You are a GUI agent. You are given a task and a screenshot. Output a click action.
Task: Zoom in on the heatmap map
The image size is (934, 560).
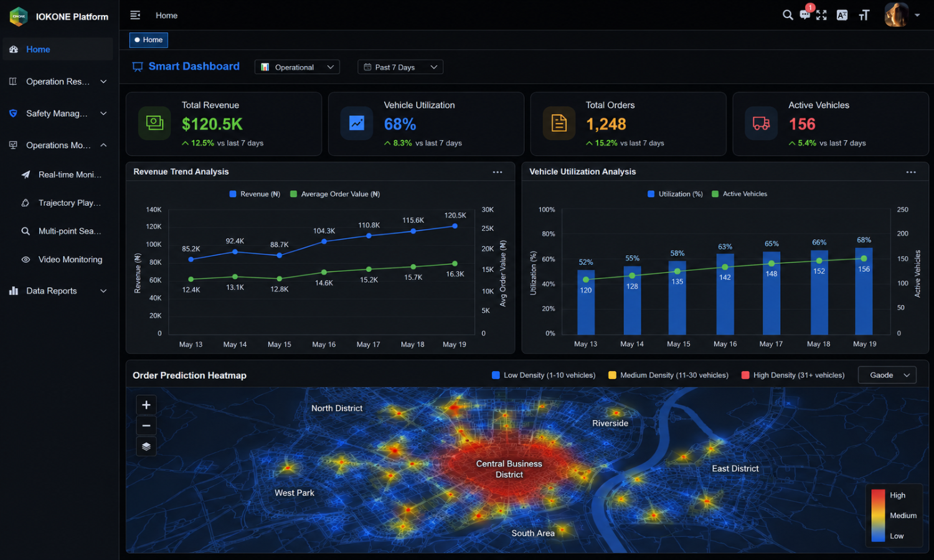pos(146,405)
